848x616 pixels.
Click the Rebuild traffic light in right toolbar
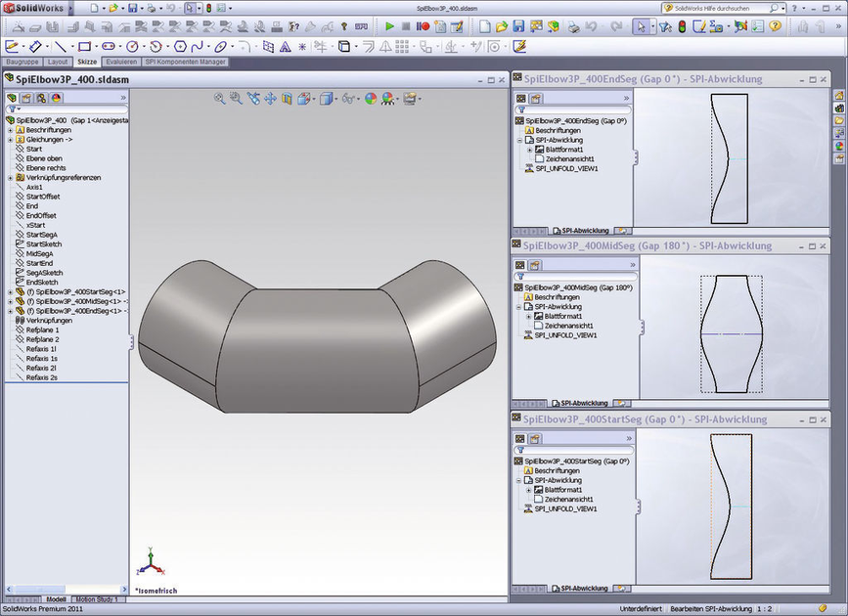tap(682, 26)
